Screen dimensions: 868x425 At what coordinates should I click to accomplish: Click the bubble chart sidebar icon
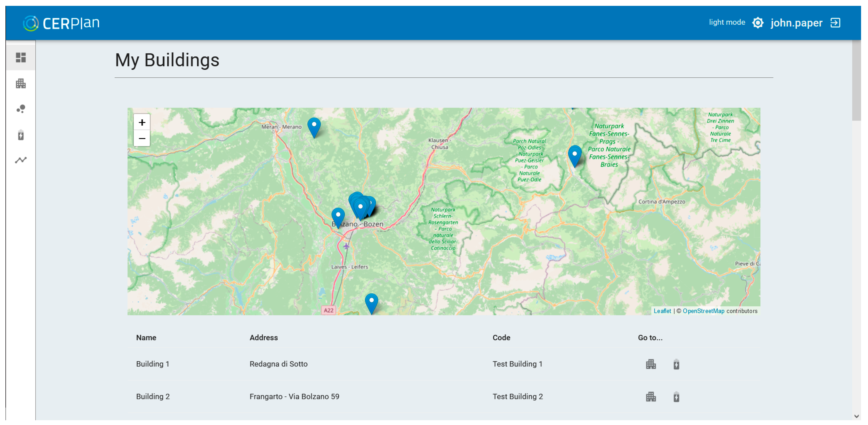click(21, 109)
